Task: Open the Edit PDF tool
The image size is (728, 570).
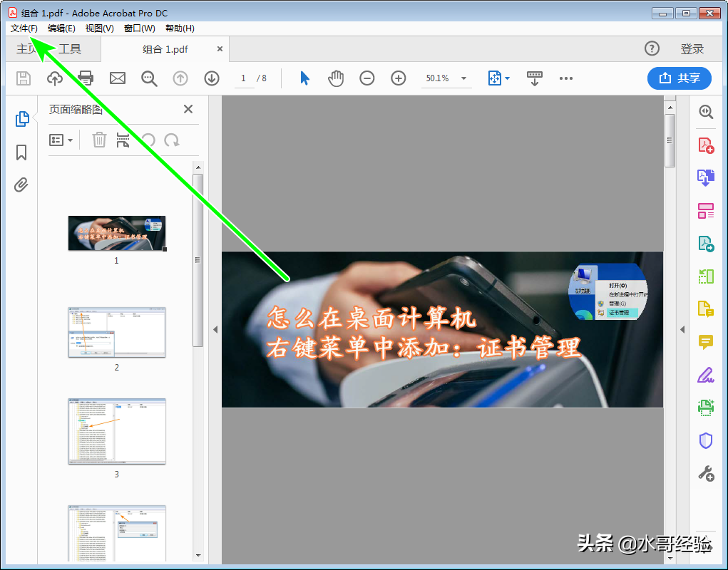Action: [x=706, y=211]
